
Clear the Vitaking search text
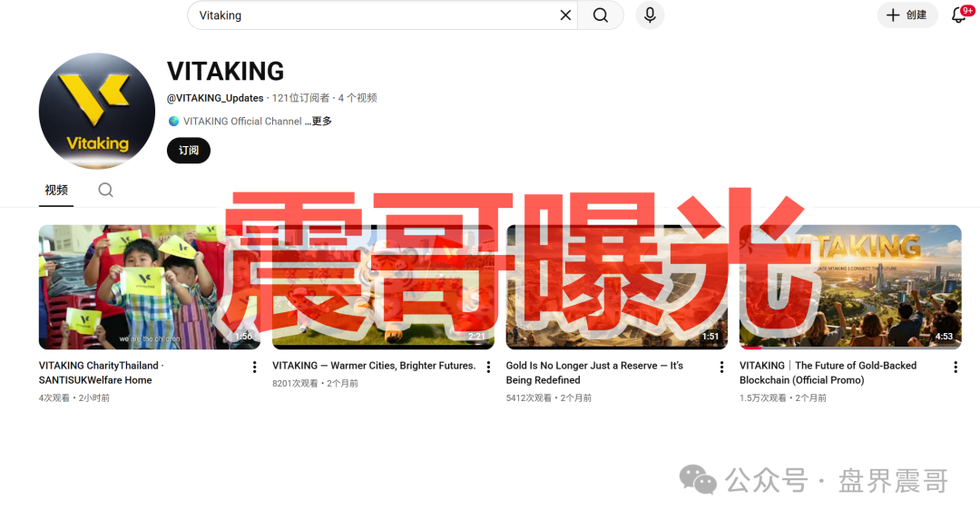565,15
